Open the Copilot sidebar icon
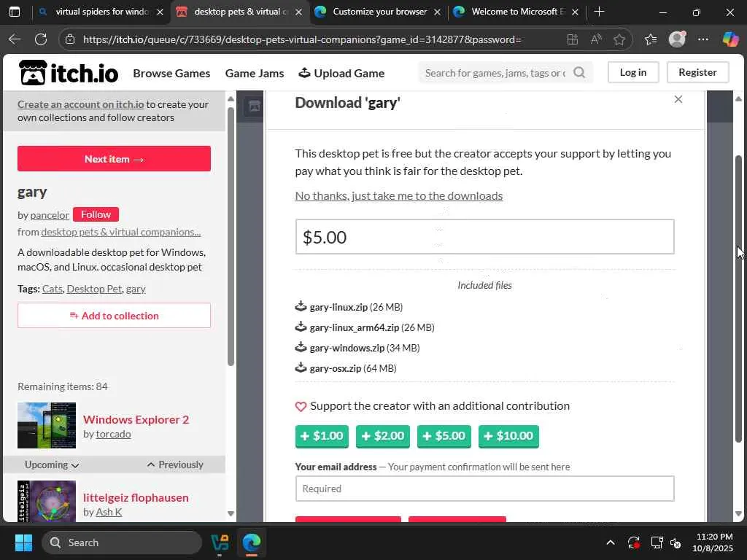The width and height of the screenshot is (747, 560). click(730, 39)
